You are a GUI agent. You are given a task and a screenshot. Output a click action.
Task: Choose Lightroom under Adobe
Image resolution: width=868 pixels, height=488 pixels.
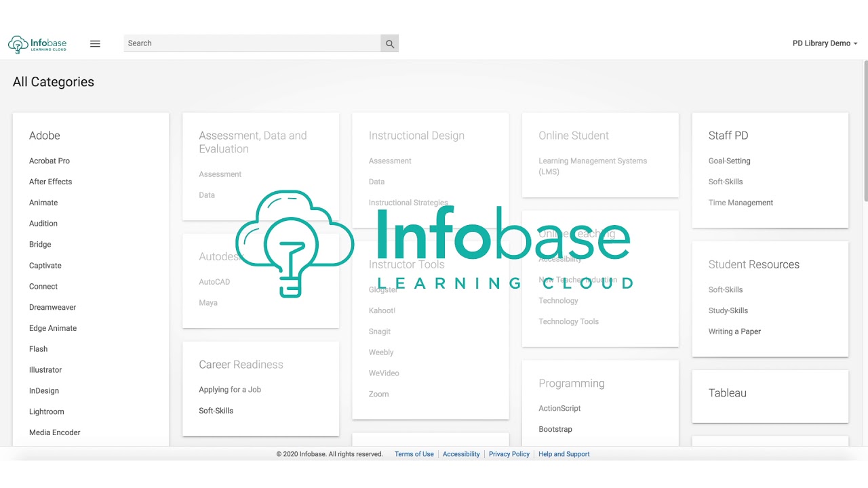47,412
